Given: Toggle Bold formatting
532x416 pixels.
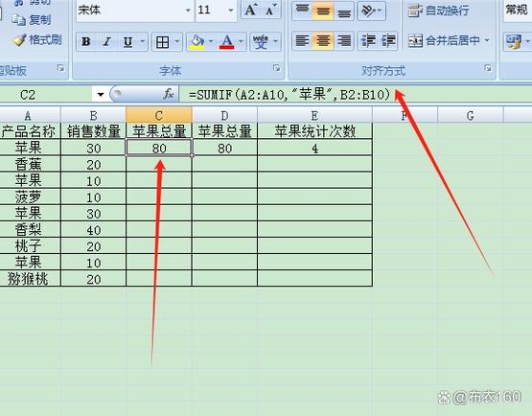Looking at the screenshot, I should 86,42.
